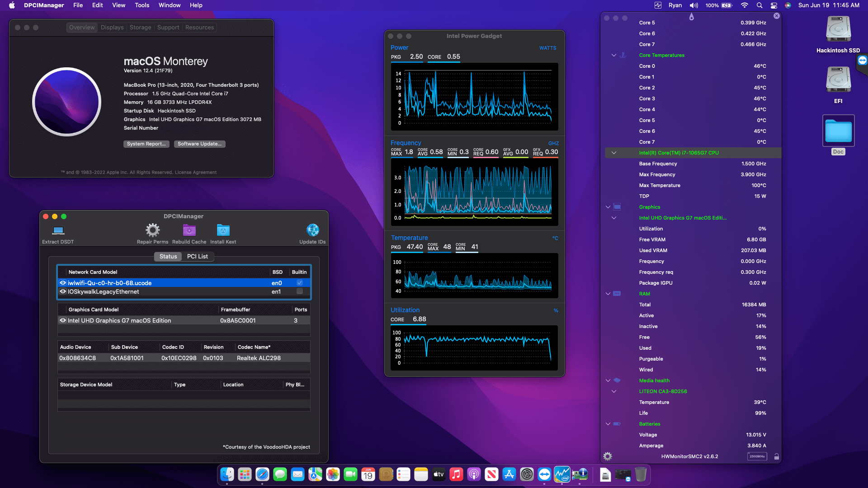This screenshot has width=868, height=488.
Task: Click the Repair Perms gear icon
Action: tap(152, 230)
